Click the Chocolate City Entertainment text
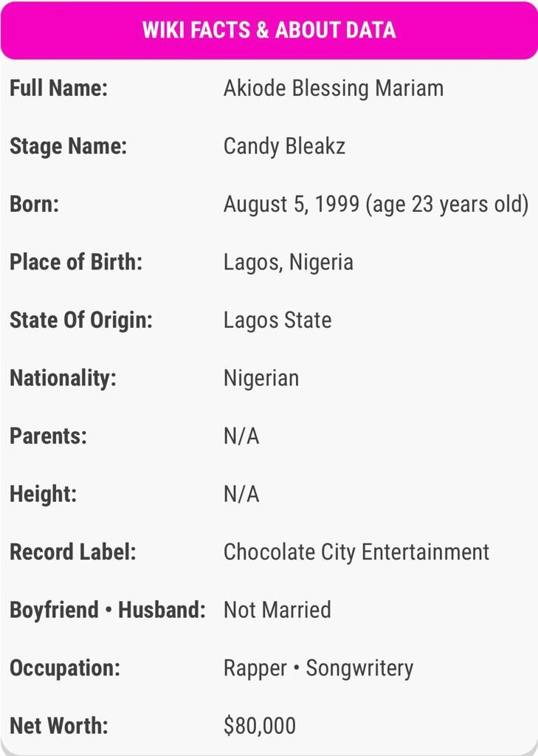The image size is (538, 756). click(x=356, y=552)
